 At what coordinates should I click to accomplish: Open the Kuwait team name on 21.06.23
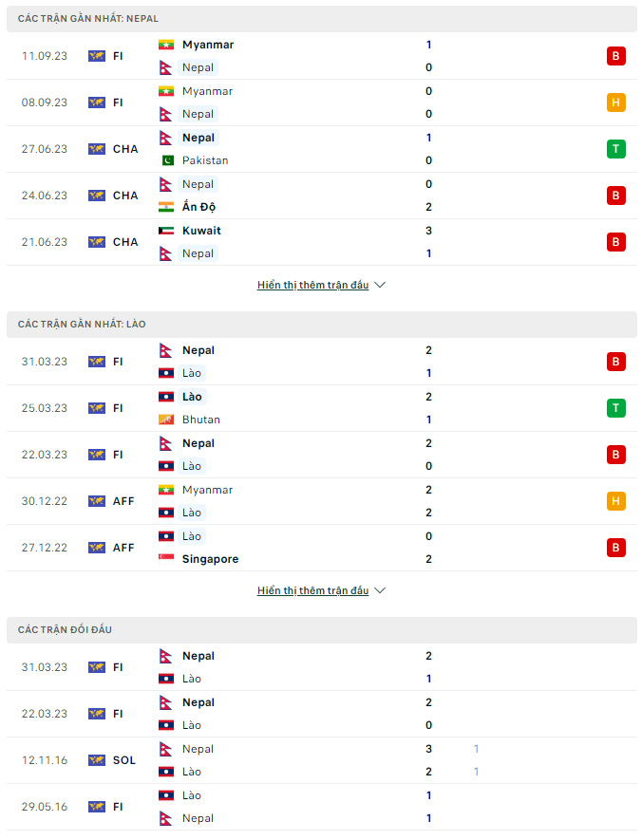pos(201,231)
